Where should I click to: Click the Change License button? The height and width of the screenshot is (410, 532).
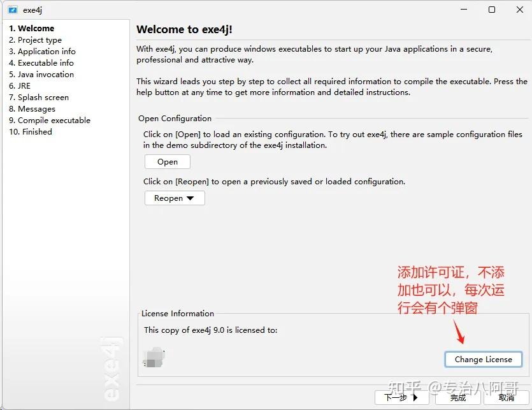(x=483, y=359)
